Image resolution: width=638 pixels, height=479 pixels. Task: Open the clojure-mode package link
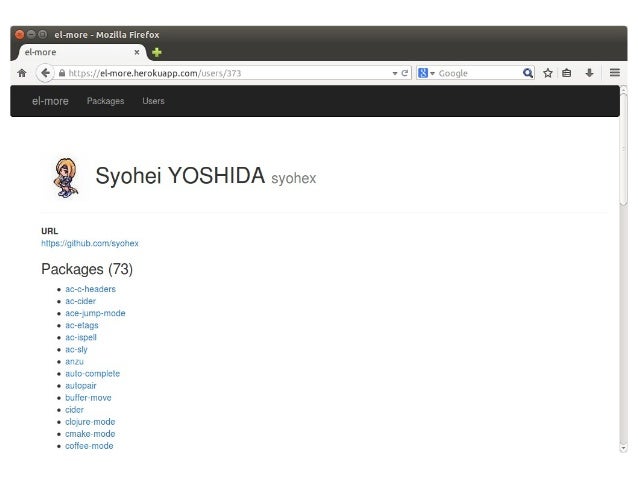coord(90,422)
